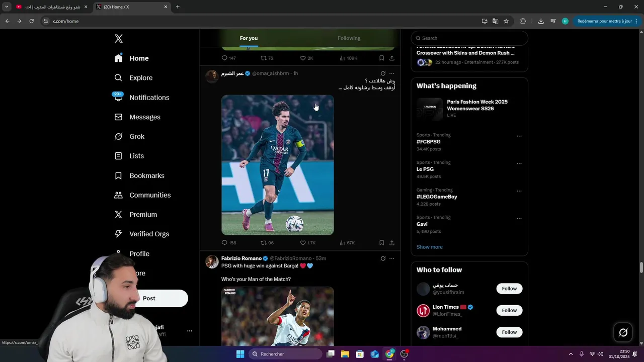644x362 pixels.
Task: Repost the top post showing 76
Action: coord(267,58)
